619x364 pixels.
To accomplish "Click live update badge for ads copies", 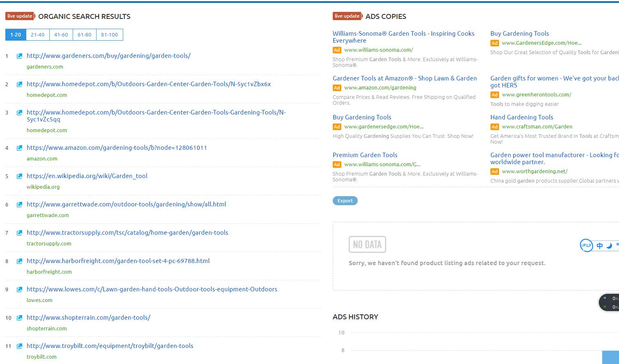I will click(x=347, y=16).
